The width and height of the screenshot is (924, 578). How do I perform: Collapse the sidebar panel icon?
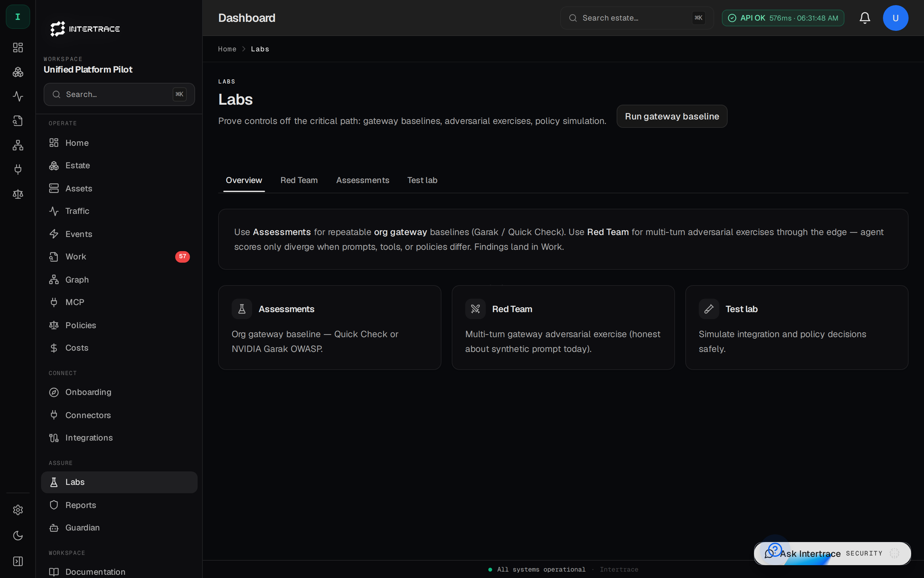tap(18, 561)
